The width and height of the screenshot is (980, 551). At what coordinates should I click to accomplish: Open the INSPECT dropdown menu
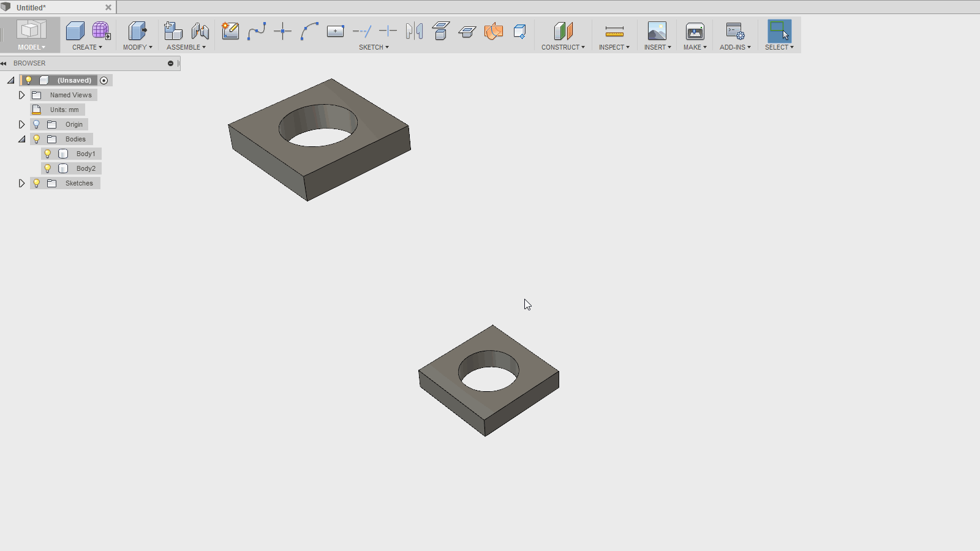[x=614, y=47]
